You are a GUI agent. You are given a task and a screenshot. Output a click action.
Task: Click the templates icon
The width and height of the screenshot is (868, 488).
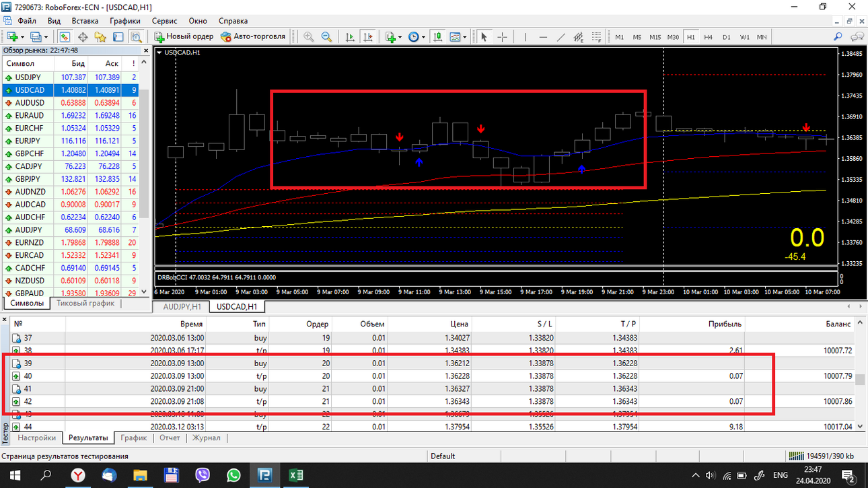(456, 36)
